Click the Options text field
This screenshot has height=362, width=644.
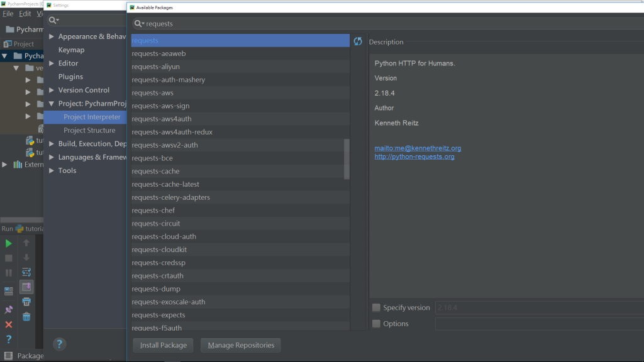(x=539, y=324)
